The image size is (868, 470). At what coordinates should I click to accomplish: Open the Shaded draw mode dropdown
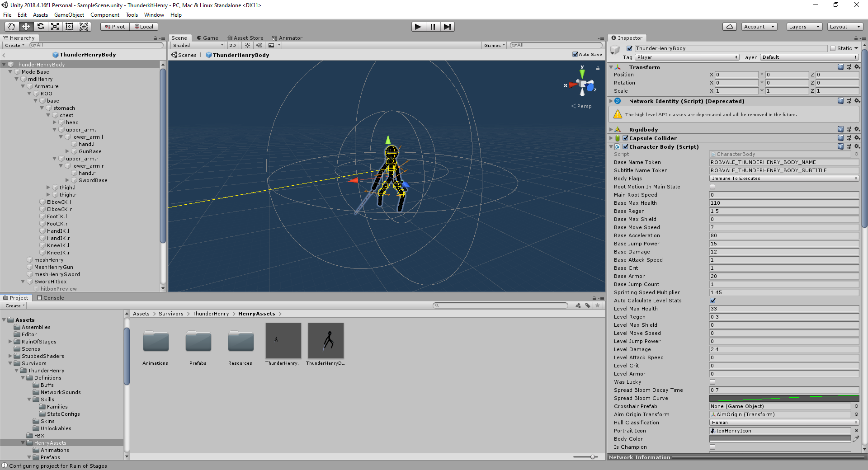(197, 45)
